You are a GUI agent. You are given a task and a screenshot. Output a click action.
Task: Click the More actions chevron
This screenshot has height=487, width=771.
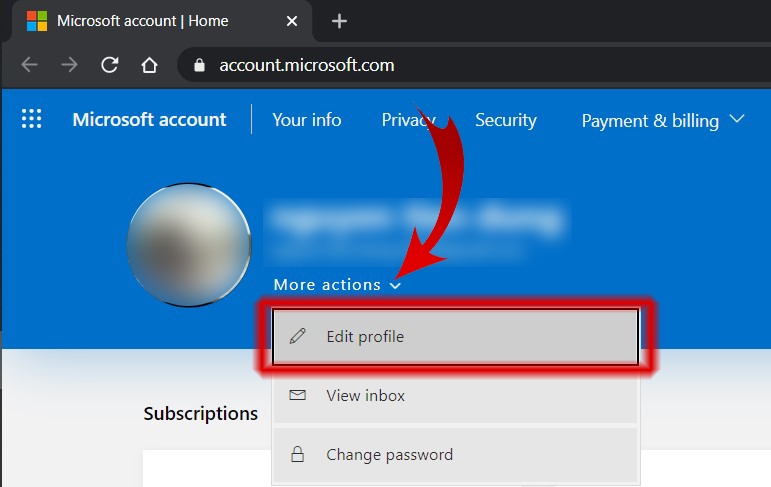tap(395, 286)
